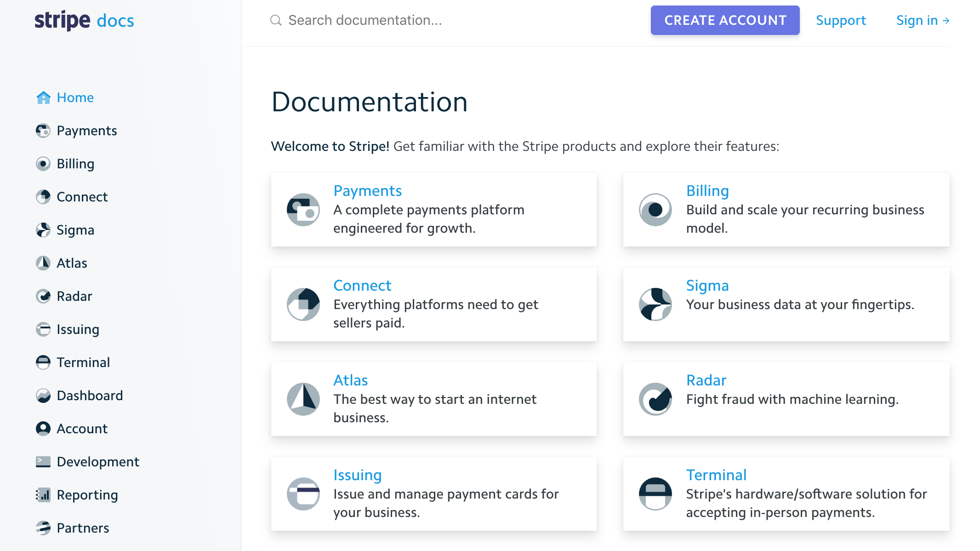Click the Radar card icon
This screenshot has height=551, width=980.
pos(655,399)
